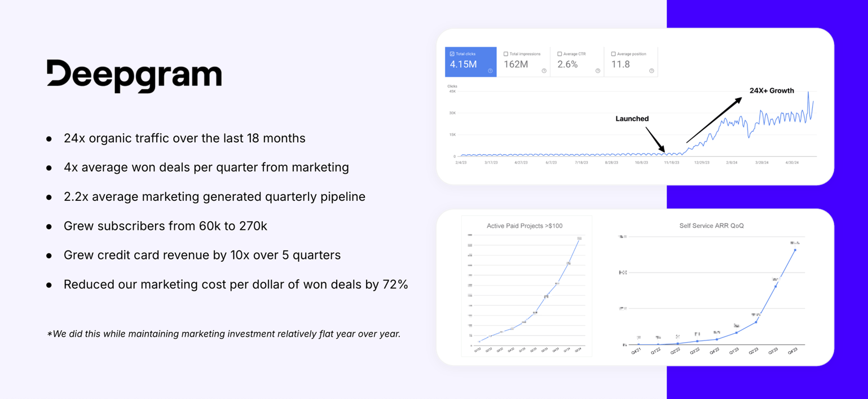Click the help icon on Average position card
868x399 pixels.
(x=651, y=71)
